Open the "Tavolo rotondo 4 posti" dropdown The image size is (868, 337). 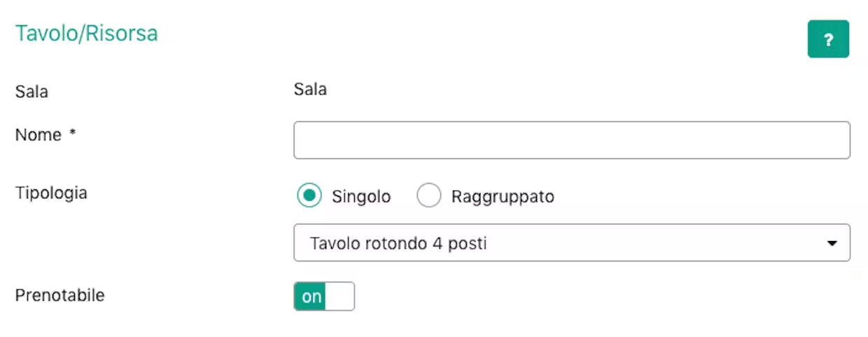point(571,243)
